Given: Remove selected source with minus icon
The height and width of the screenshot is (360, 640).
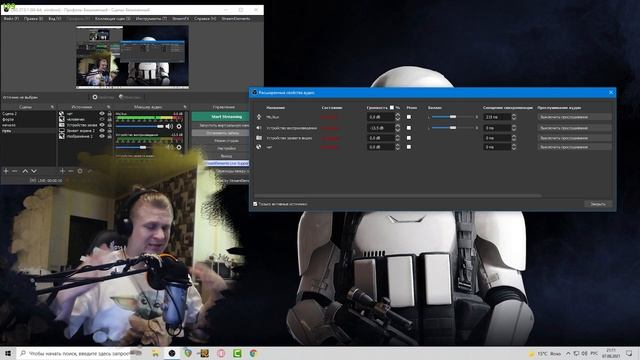Looking at the screenshot, I should [71, 171].
